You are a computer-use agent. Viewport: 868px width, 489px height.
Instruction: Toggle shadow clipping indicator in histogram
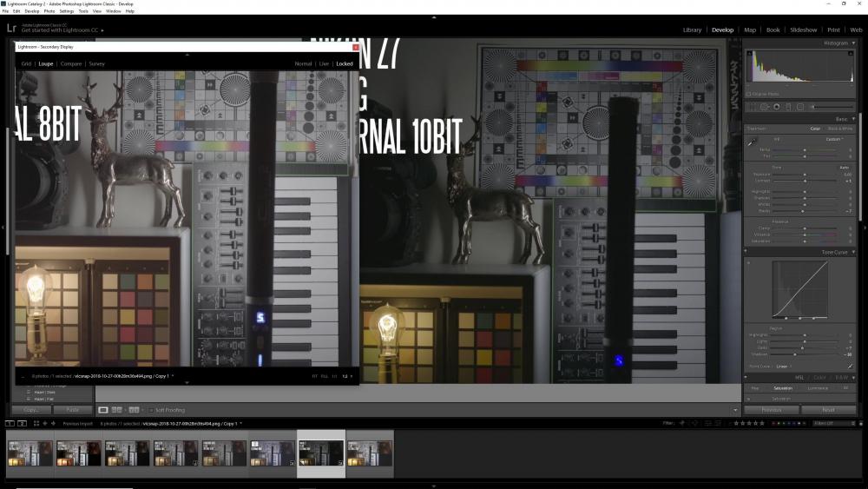click(x=750, y=53)
